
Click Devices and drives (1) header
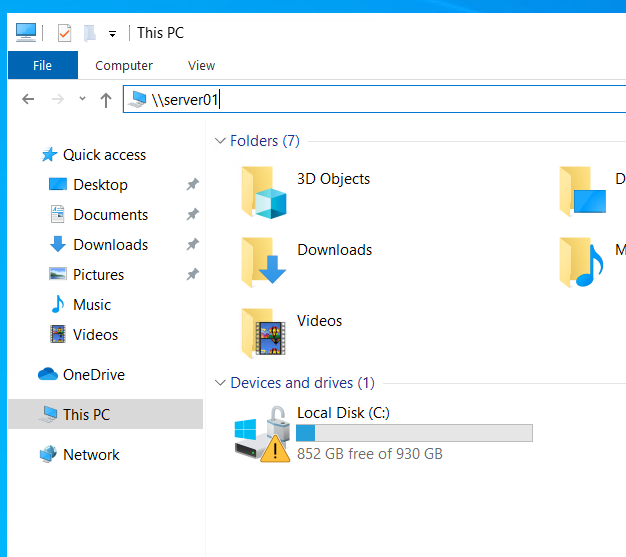pos(303,383)
